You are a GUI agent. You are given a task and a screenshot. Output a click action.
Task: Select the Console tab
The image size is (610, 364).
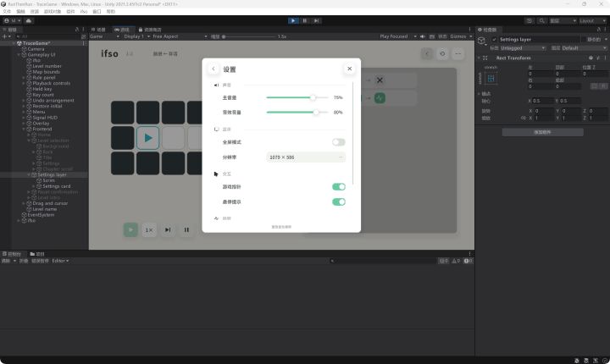click(x=12, y=254)
